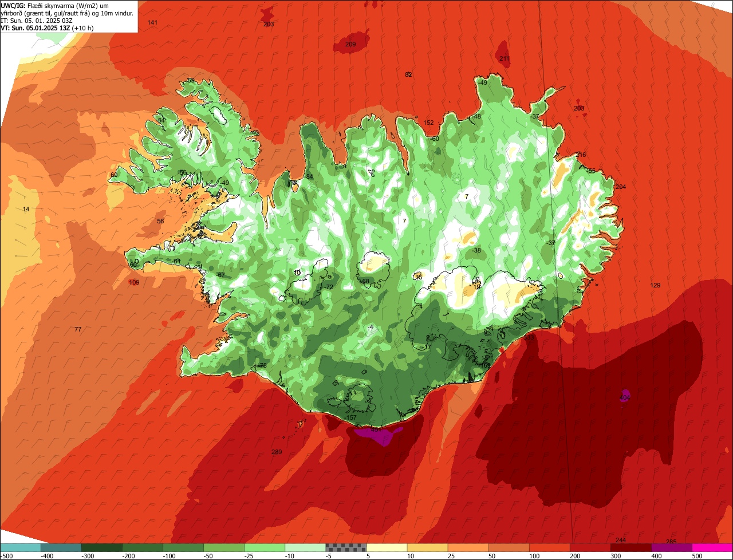Select the 10 to 25 yellow-orange swatch
Viewport: 733px width, 560px height.
428,547
